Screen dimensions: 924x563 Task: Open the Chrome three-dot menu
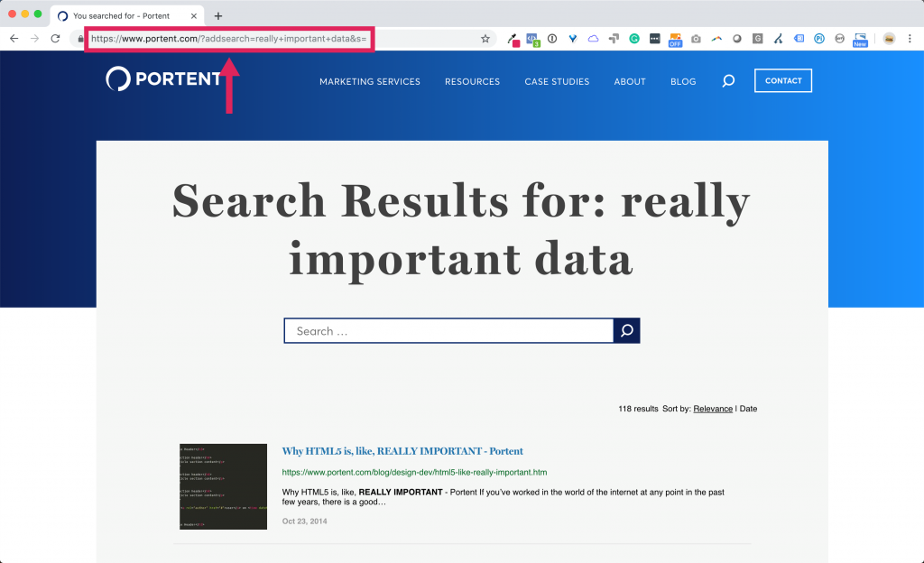911,40
